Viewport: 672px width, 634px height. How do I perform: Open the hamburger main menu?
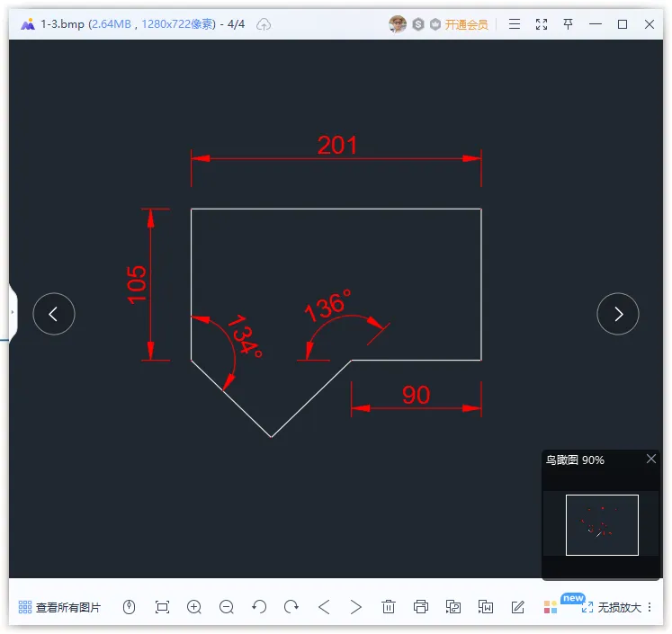tap(515, 24)
